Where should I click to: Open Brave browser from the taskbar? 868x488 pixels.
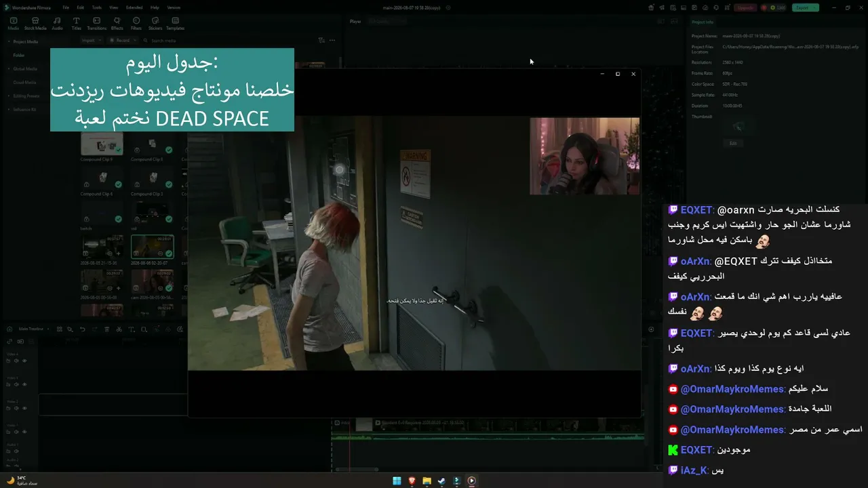tap(412, 481)
